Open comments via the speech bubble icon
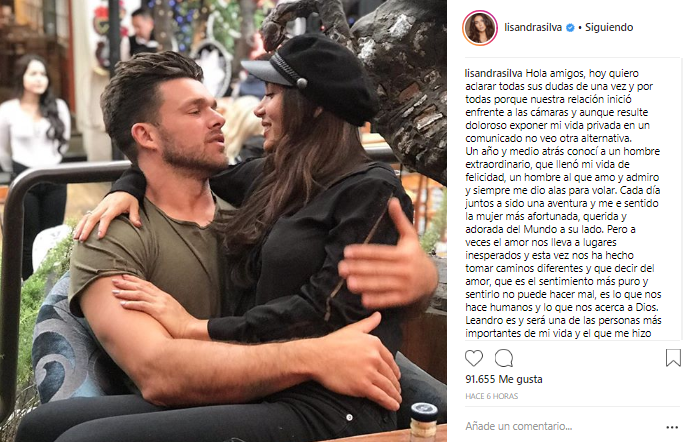683x442 pixels. click(x=504, y=358)
